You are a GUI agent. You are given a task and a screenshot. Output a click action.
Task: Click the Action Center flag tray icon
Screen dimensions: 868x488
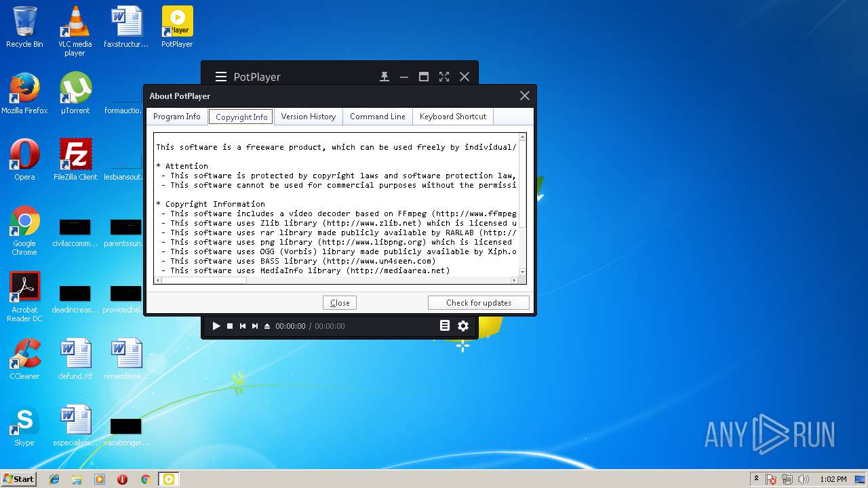point(772,479)
